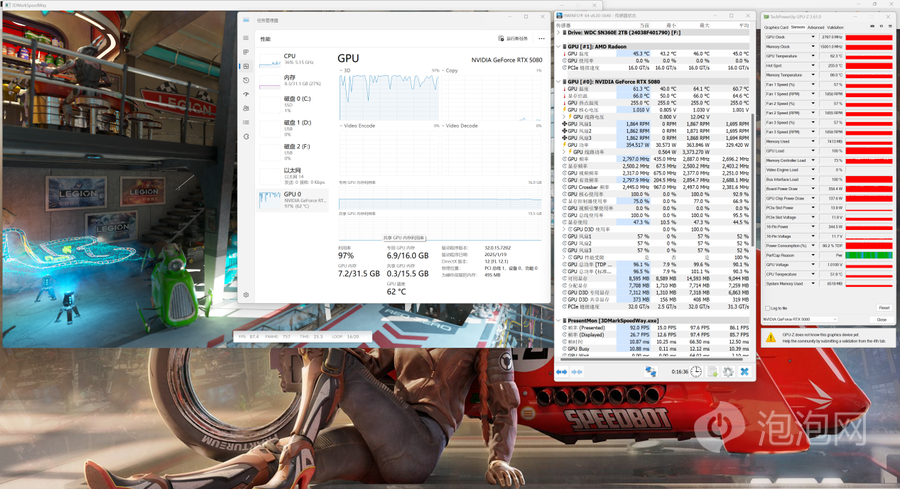Open the Task Manager hamburger navigation menu

tap(246, 38)
